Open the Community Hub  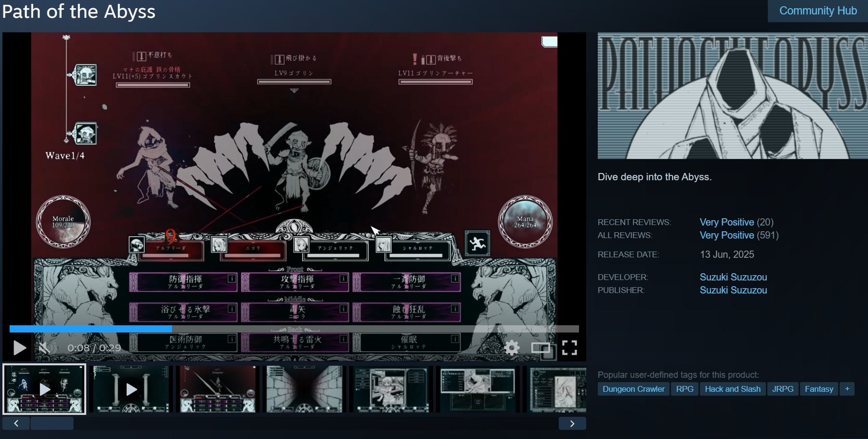pos(818,11)
